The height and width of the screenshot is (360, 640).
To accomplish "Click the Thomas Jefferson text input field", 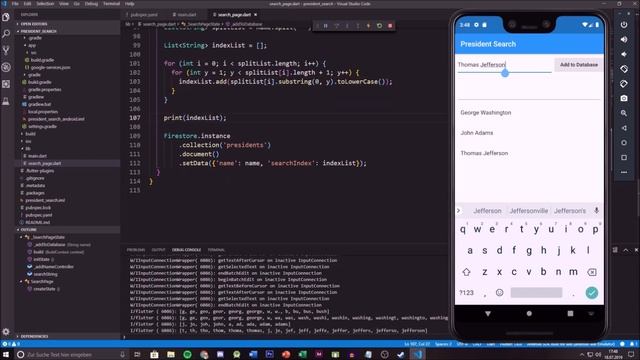I will pyautogui.click(x=504, y=65).
